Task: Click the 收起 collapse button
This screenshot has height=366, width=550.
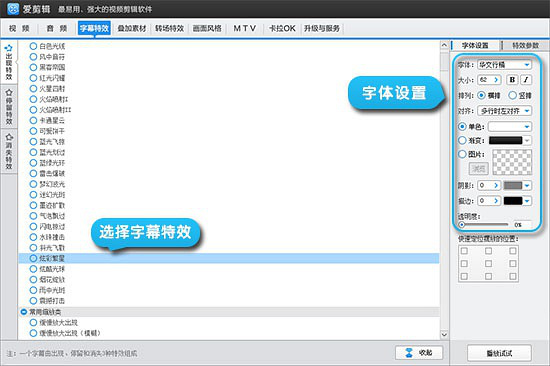Action: point(419,353)
